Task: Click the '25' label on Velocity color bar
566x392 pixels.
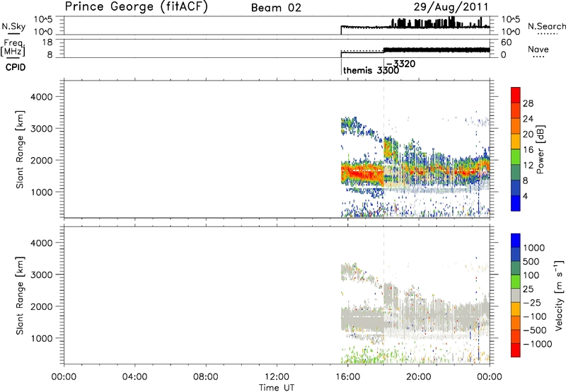Action: click(x=528, y=289)
